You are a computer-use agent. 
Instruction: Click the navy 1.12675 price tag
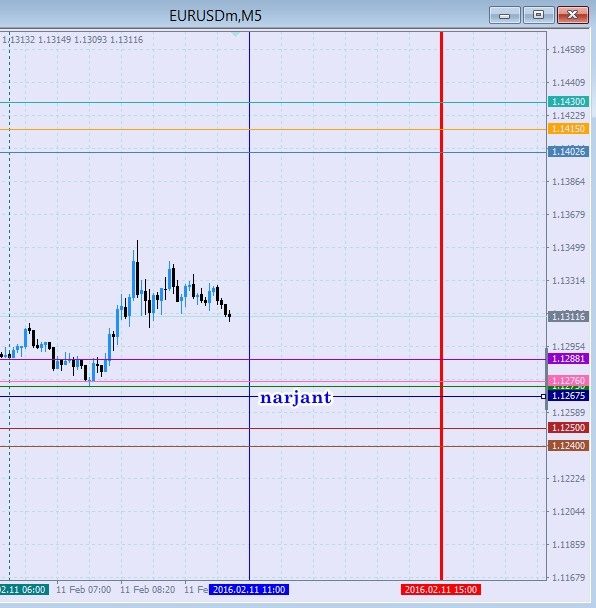(x=568, y=396)
